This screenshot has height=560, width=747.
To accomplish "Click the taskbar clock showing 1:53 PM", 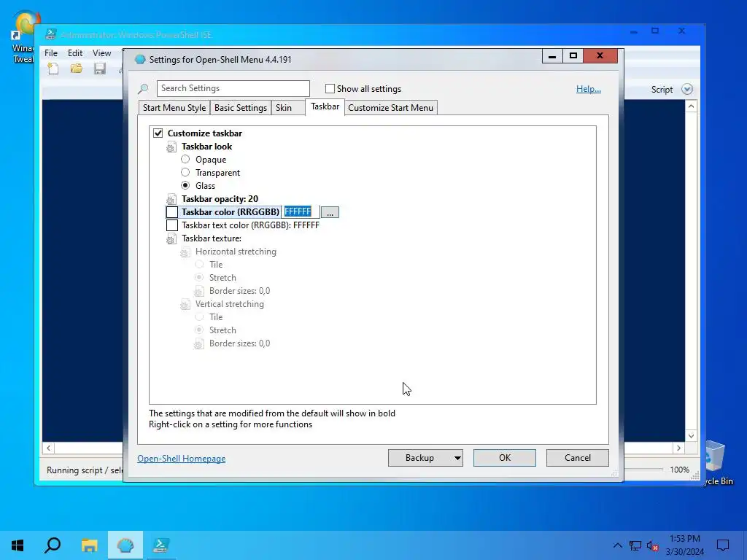I will [684, 545].
